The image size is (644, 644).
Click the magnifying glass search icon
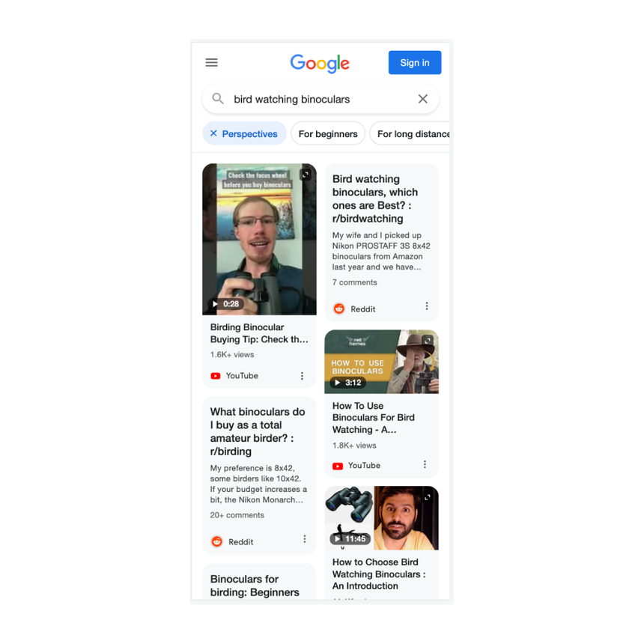(x=218, y=99)
